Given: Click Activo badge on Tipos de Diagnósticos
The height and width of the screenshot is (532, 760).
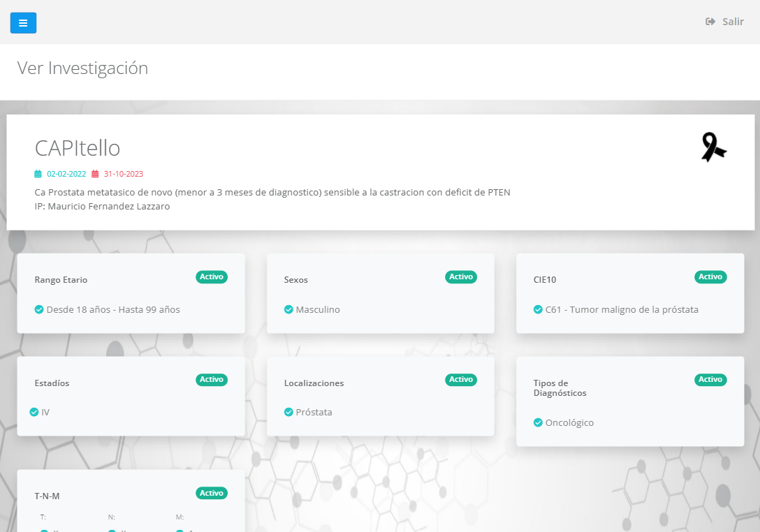Looking at the screenshot, I should (x=710, y=380).
